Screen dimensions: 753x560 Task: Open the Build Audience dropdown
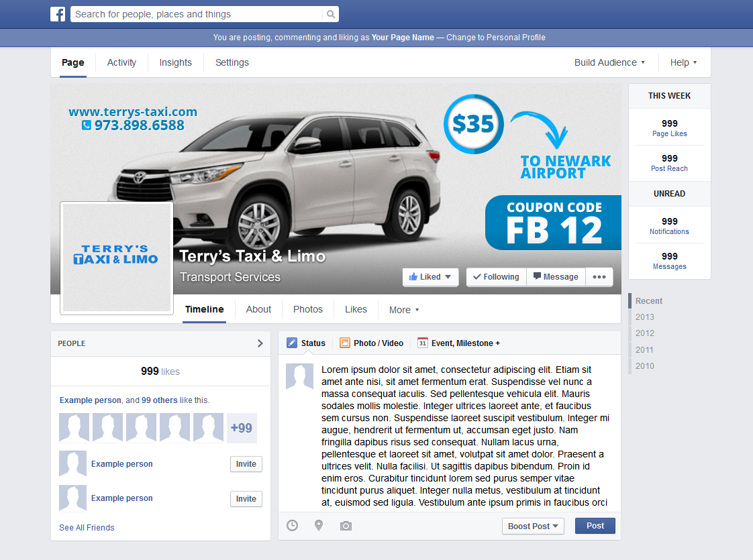(609, 62)
